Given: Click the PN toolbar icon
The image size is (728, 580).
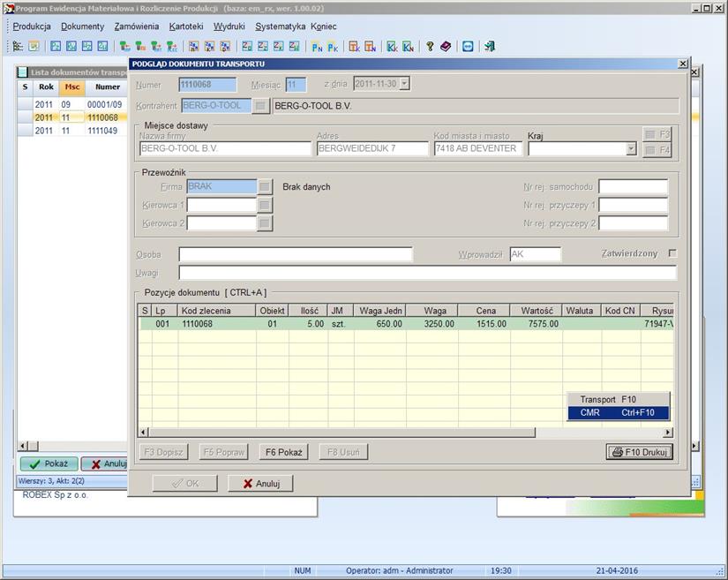Looking at the screenshot, I should tap(317, 46).
